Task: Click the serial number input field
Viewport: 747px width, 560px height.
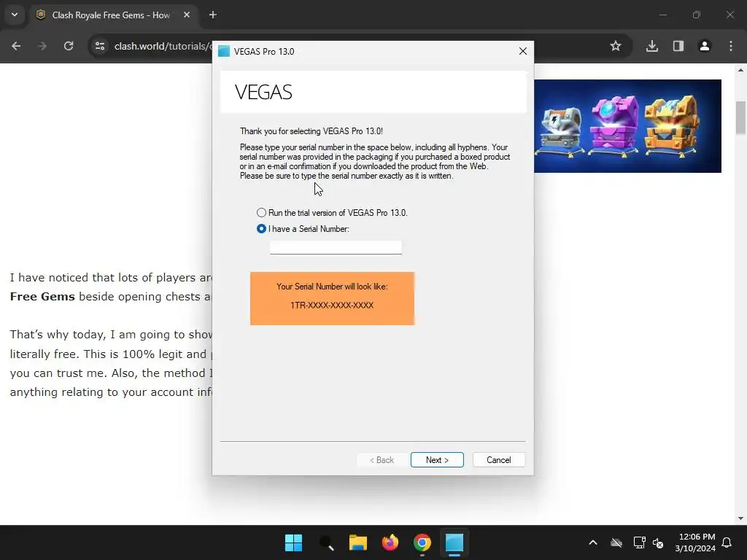Action: 336,247
